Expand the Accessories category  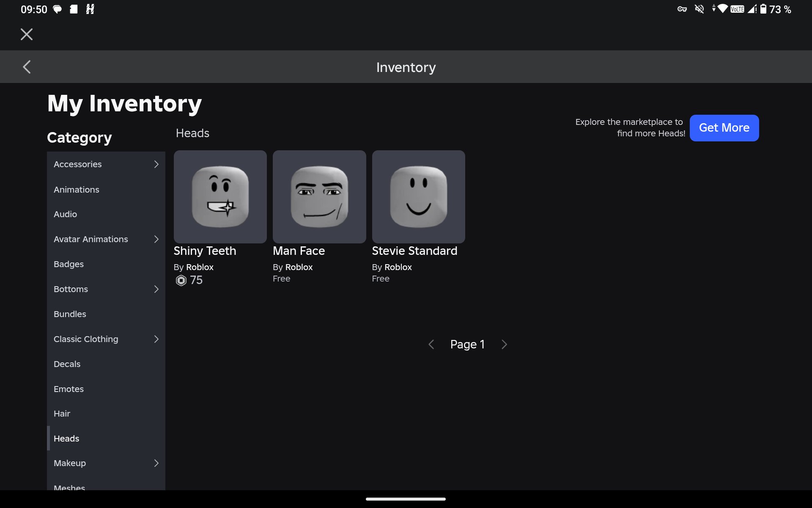106,164
